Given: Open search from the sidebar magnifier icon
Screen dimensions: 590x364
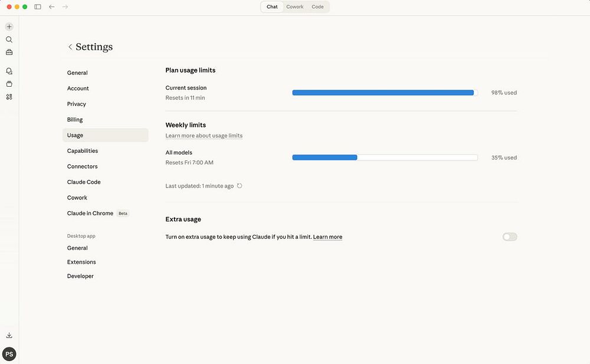Looking at the screenshot, I should click(x=9, y=40).
